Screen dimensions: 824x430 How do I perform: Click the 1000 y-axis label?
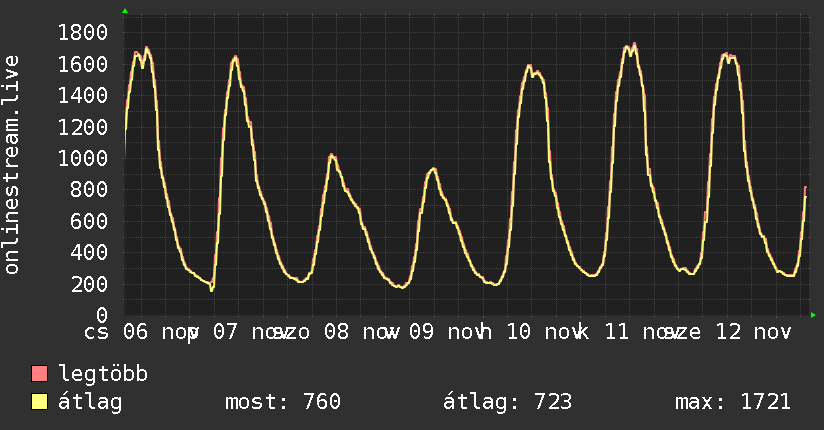[x=83, y=158]
